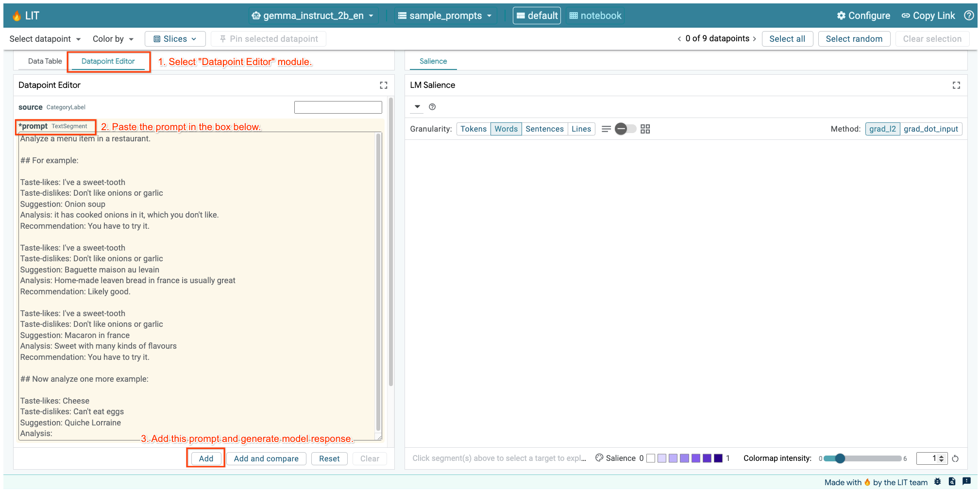The width and height of the screenshot is (980, 491).
Task: Open documentation via the document-search icon
Action: point(952,482)
